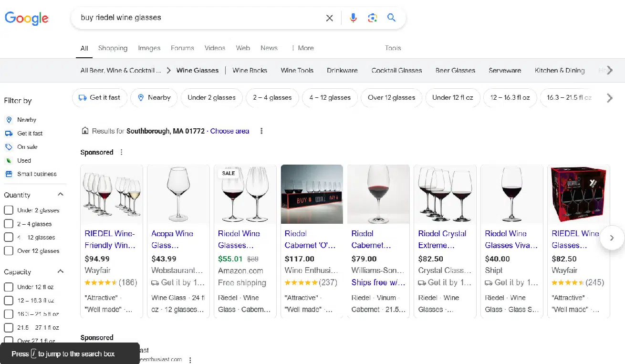Switch to the Forums tab
This screenshot has height=364, width=625.
[182, 48]
